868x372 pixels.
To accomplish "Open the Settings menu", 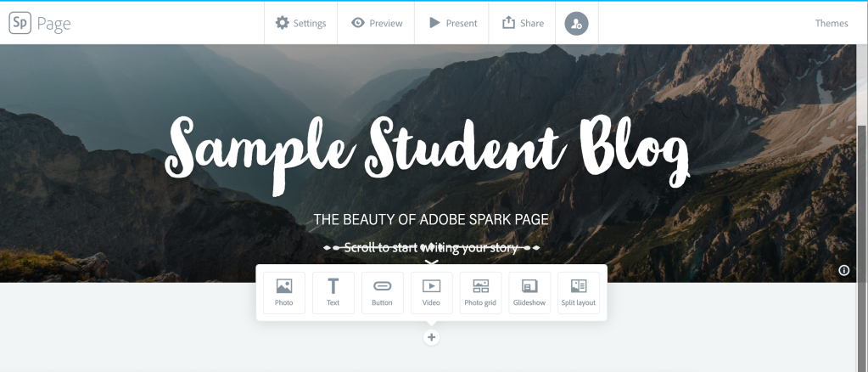I will [x=300, y=23].
